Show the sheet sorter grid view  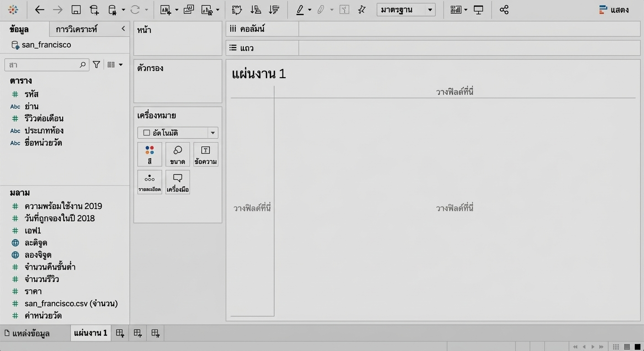616,347
